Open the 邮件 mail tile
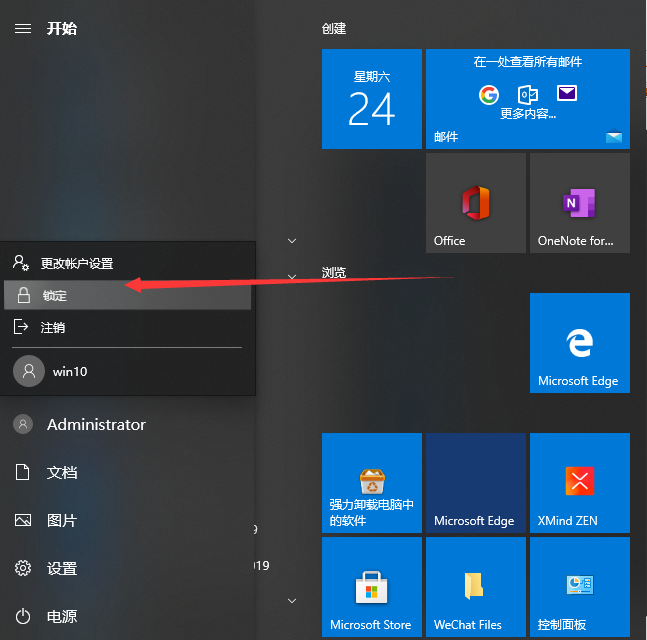 pos(527,99)
